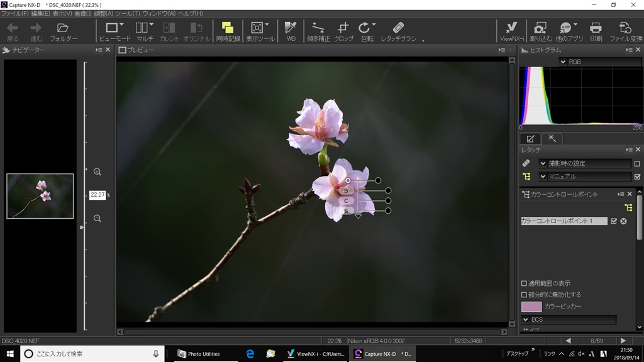644x362 pixels.
Task: Click the 印刷 print icon
Action: [x=596, y=31]
